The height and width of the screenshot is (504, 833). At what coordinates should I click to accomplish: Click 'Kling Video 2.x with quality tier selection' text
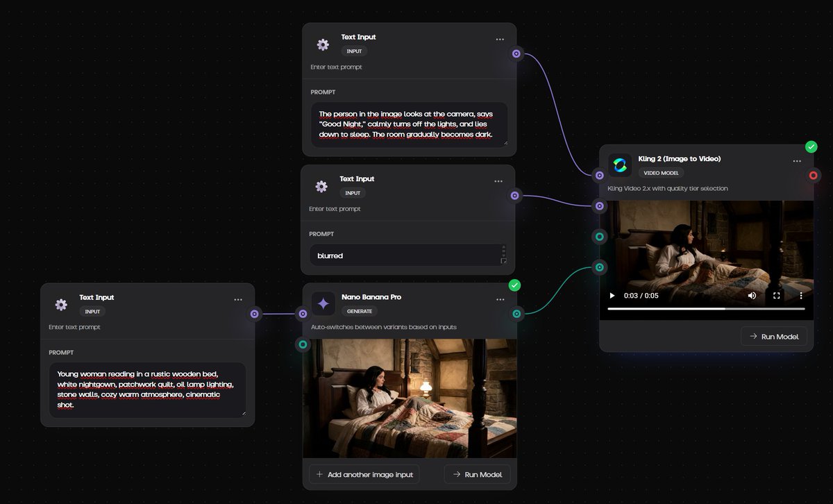coord(668,188)
